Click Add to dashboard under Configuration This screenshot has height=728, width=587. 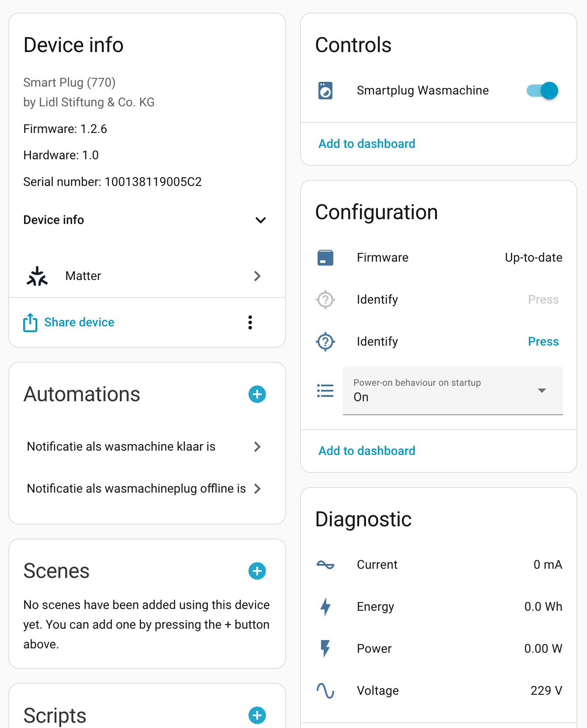coord(367,451)
